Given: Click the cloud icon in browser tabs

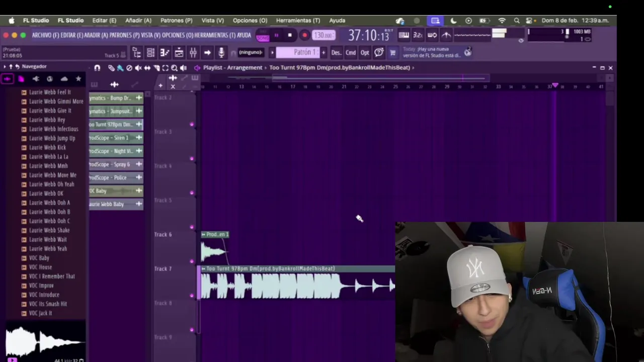Looking at the screenshot, I should [64, 79].
